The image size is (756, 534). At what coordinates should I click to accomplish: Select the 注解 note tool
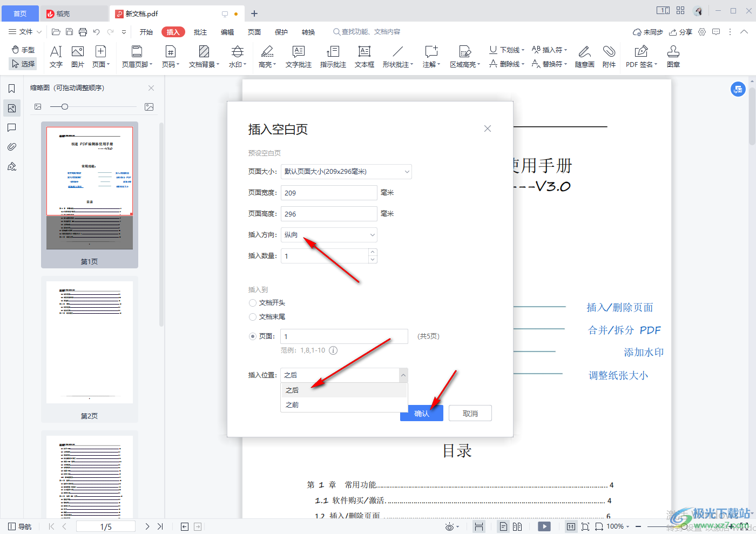coord(431,57)
